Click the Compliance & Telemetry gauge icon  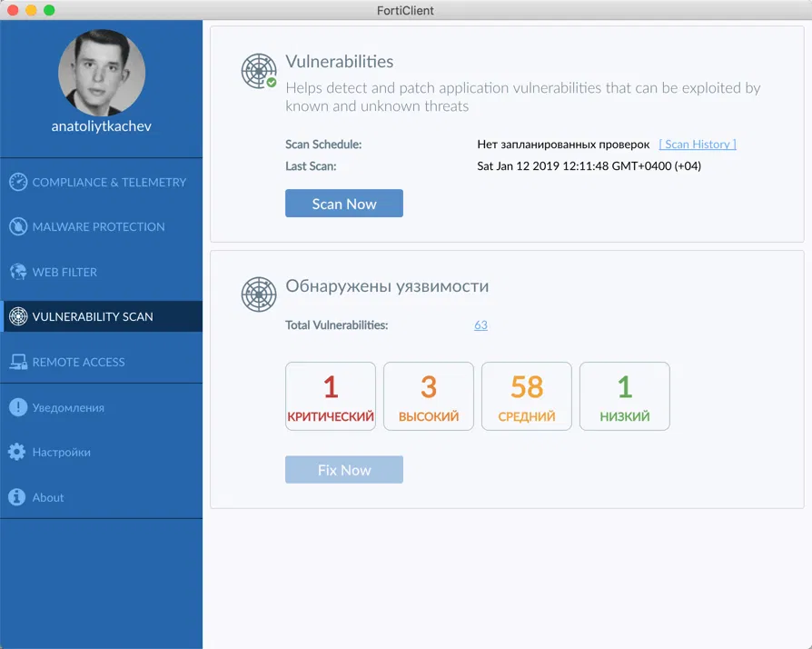(x=18, y=182)
